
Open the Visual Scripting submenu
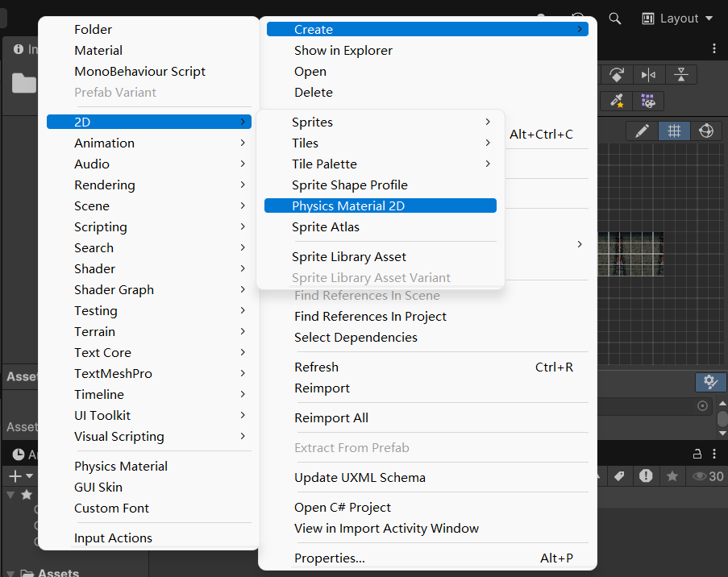coord(148,436)
